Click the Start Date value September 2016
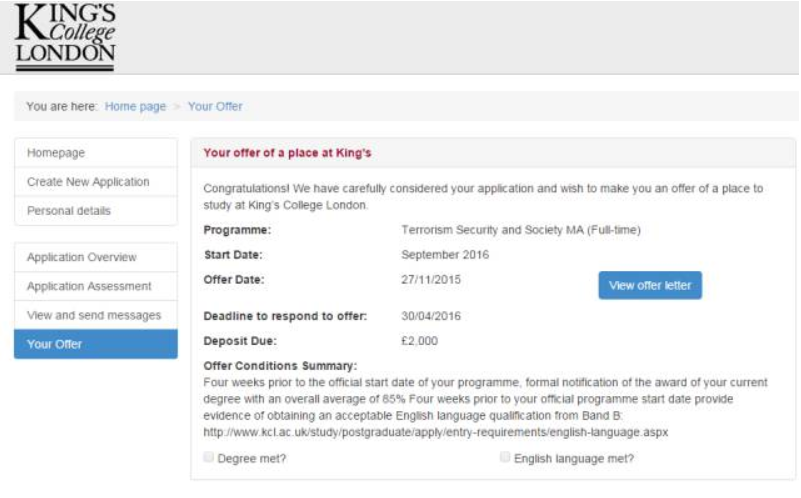Viewport: 801px width, 498px height. pos(445,254)
